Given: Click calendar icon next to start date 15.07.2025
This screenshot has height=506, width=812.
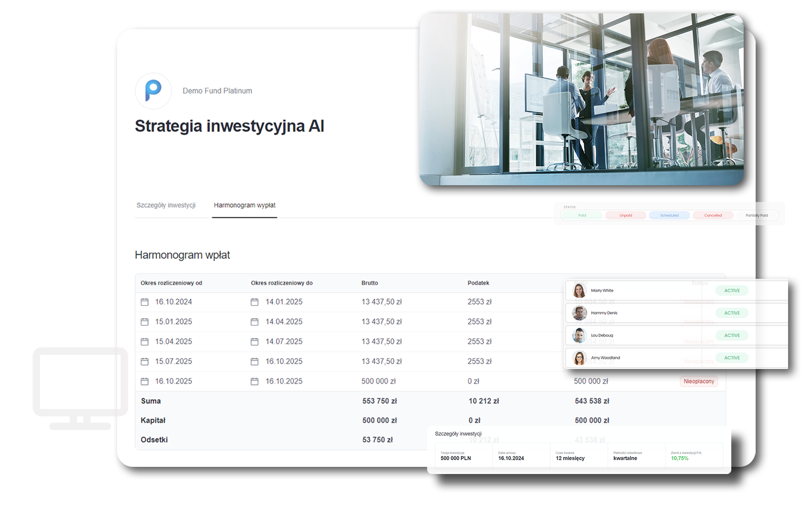Looking at the screenshot, I should click(145, 361).
